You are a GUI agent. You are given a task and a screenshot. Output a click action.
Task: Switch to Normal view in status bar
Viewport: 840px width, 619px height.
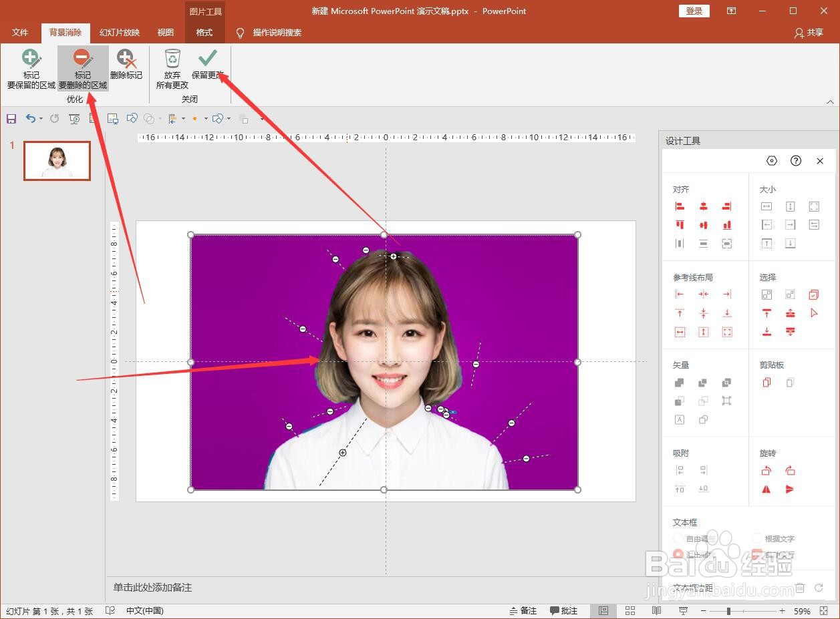pos(603,610)
